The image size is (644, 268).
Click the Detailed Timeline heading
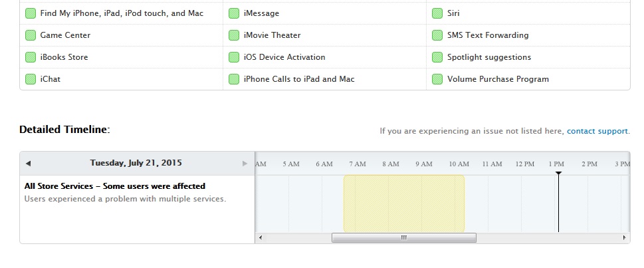coord(64,130)
